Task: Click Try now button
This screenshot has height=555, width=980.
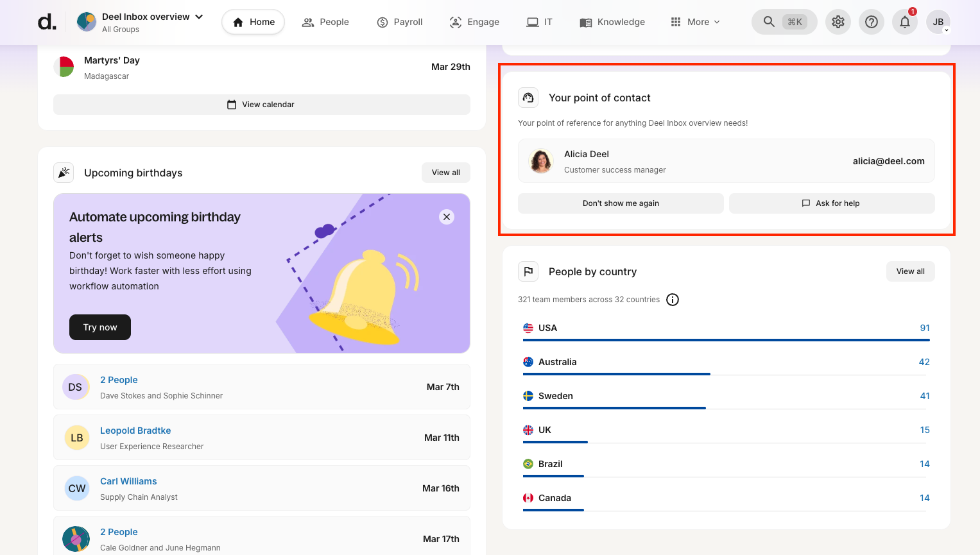Action: [x=100, y=327]
